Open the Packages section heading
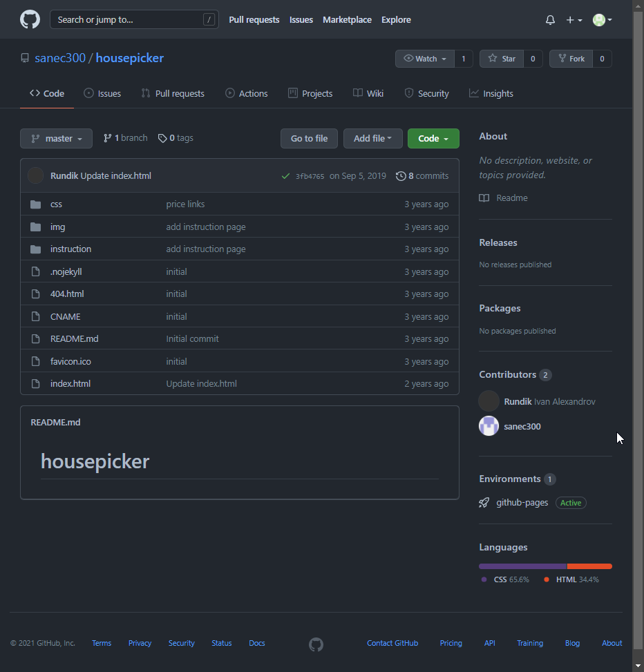This screenshot has width=644, height=672. (x=500, y=308)
